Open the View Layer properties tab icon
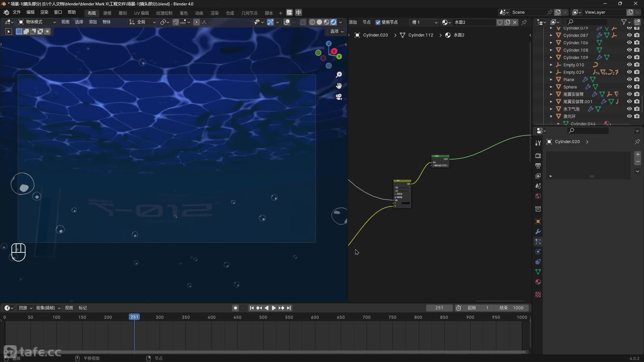 [538, 176]
